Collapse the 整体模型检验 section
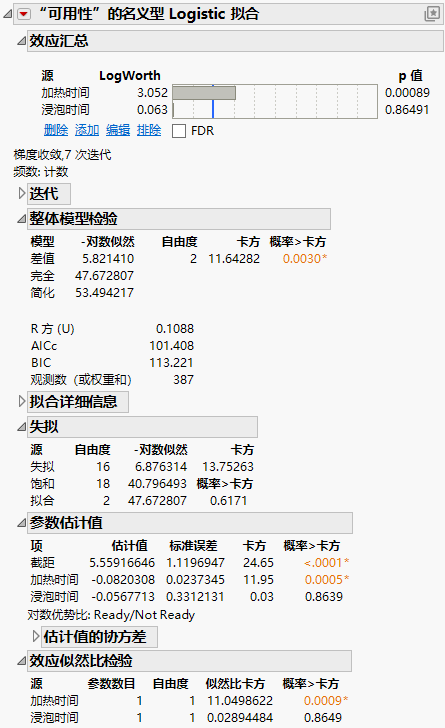 click(21, 219)
